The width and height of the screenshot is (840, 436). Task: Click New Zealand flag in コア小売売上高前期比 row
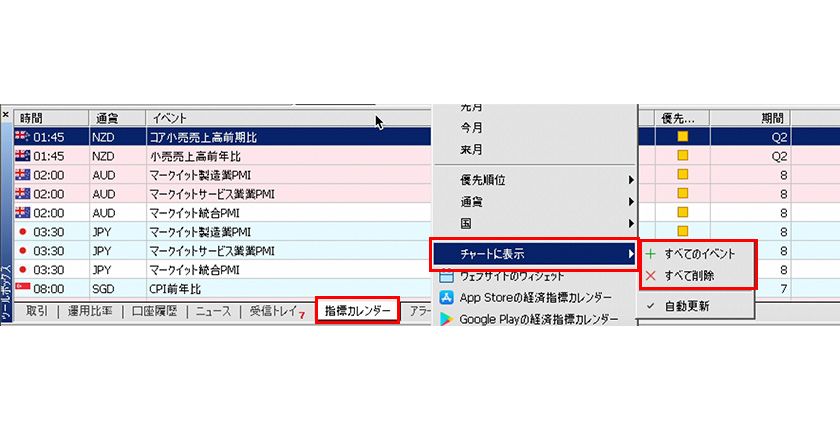coord(22,136)
